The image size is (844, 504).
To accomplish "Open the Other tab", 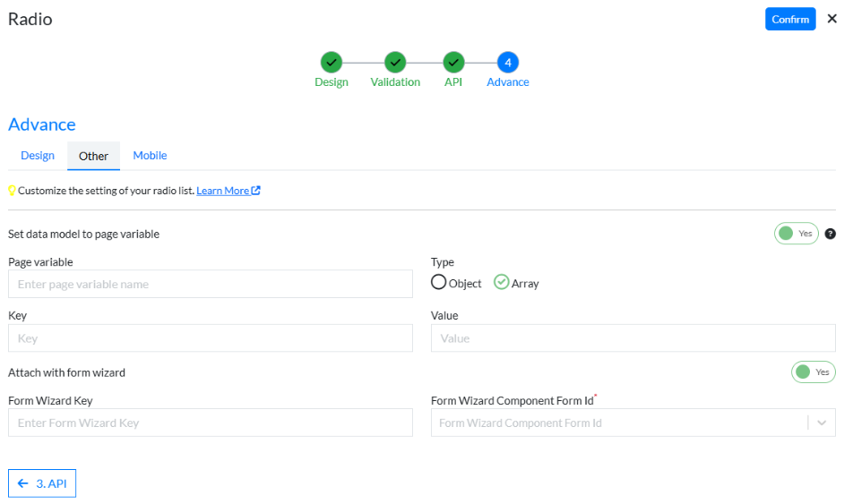I will [x=93, y=156].
